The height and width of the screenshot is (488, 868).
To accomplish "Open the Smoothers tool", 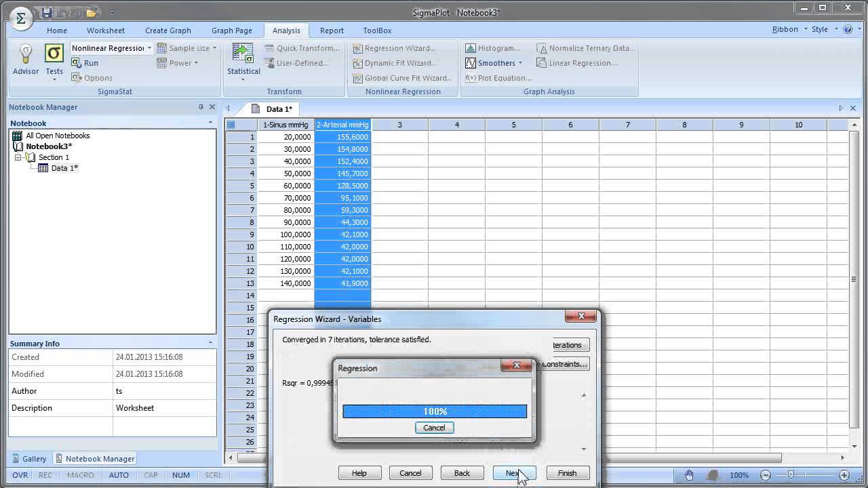I will click(494, 63).
